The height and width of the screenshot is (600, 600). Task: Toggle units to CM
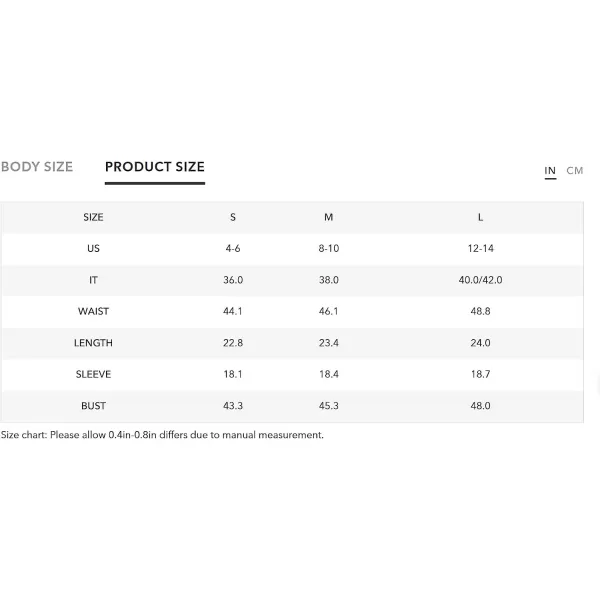click(575, 171)
